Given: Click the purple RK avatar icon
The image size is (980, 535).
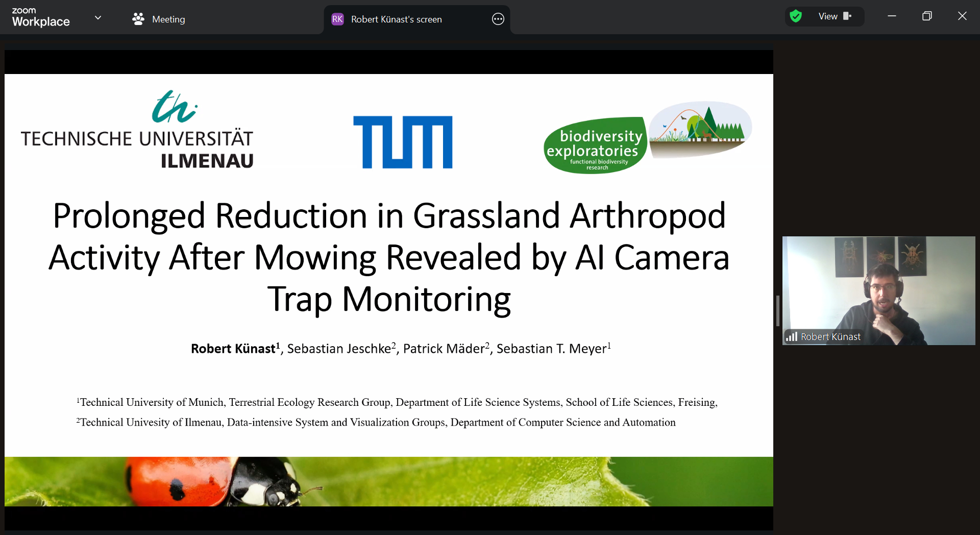Looking at the screenshot, I should point(337,19).
